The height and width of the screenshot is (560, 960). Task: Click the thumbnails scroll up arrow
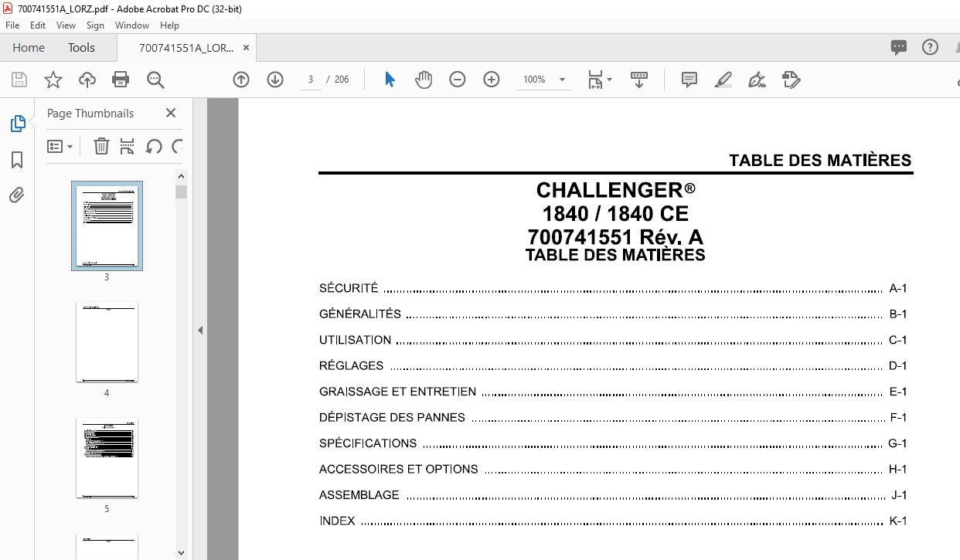(x=181, y=177)
